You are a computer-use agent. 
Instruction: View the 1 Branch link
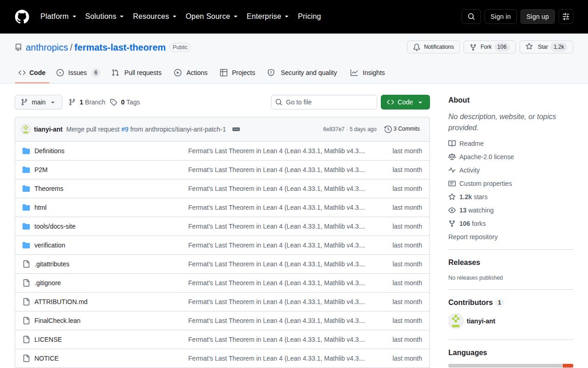87,102
